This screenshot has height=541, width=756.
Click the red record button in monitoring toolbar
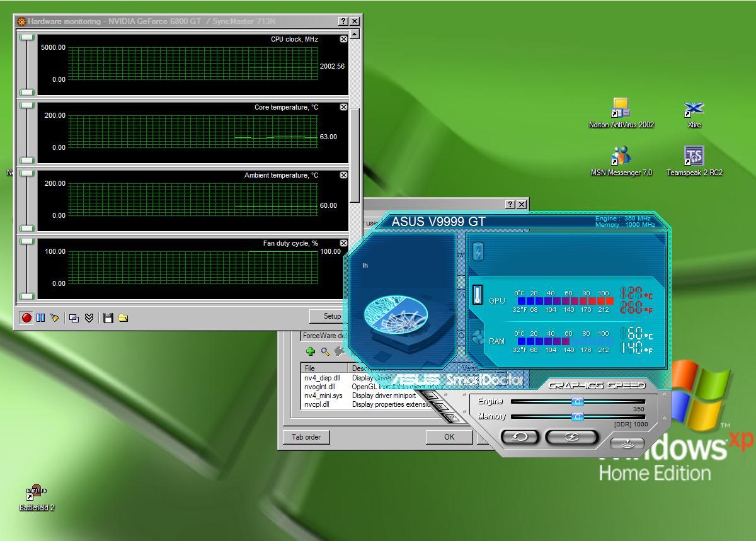26,318
